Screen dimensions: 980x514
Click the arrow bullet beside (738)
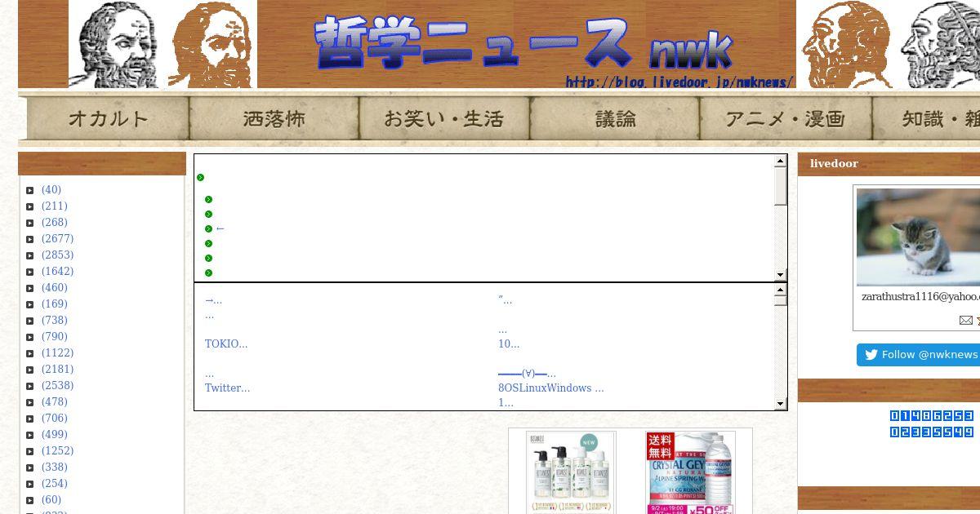point(30,321)
